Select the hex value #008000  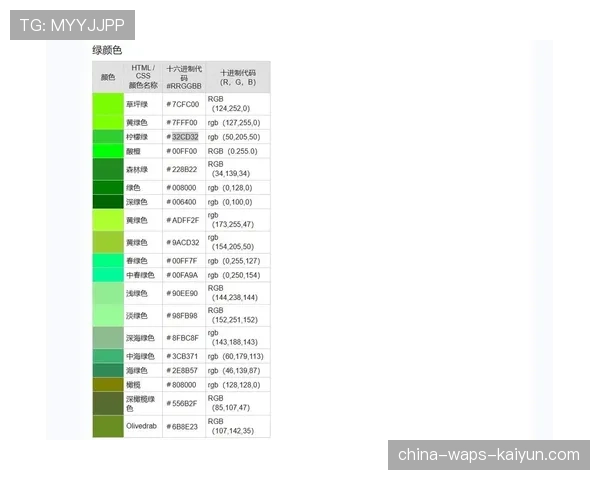pyautogui.click(x=181, y=188)
